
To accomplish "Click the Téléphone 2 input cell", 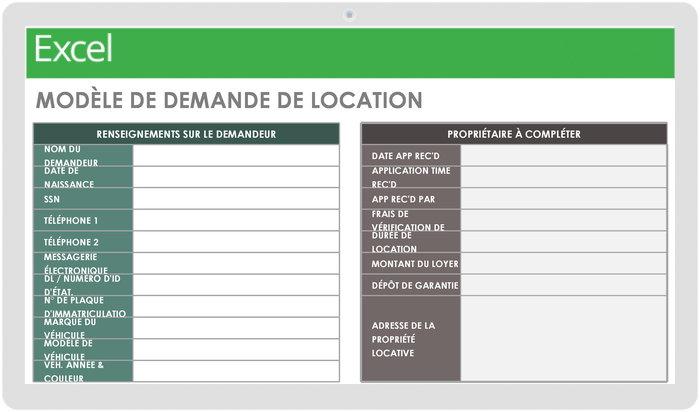I will (236, 242).
